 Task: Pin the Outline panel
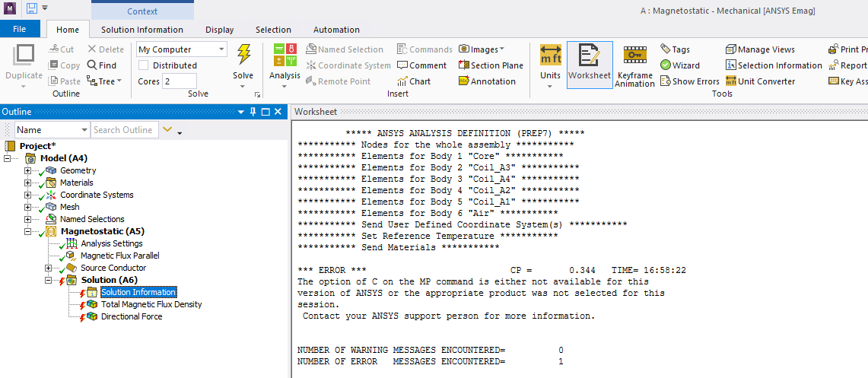coord(253,112)
